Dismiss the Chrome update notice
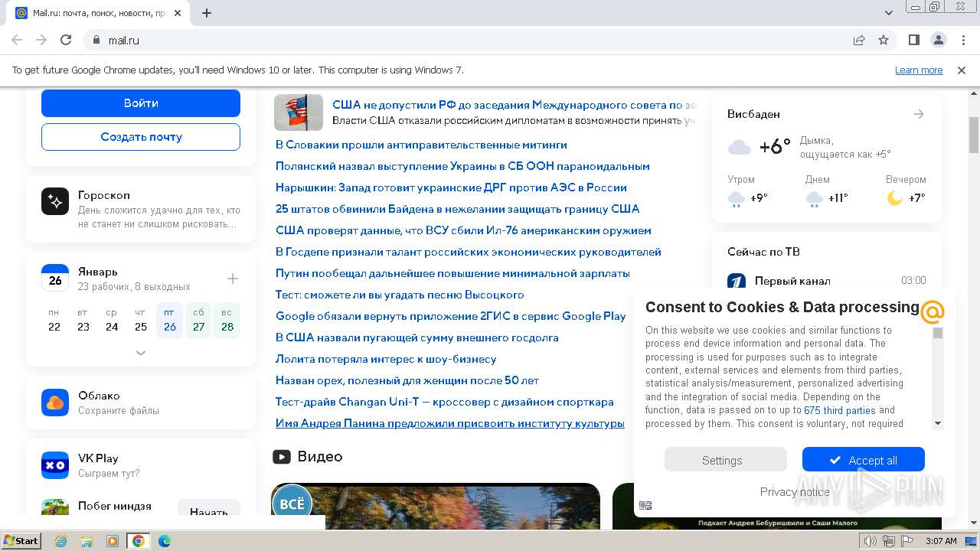The height and width of the screenshot is (551, 980). 962,70
